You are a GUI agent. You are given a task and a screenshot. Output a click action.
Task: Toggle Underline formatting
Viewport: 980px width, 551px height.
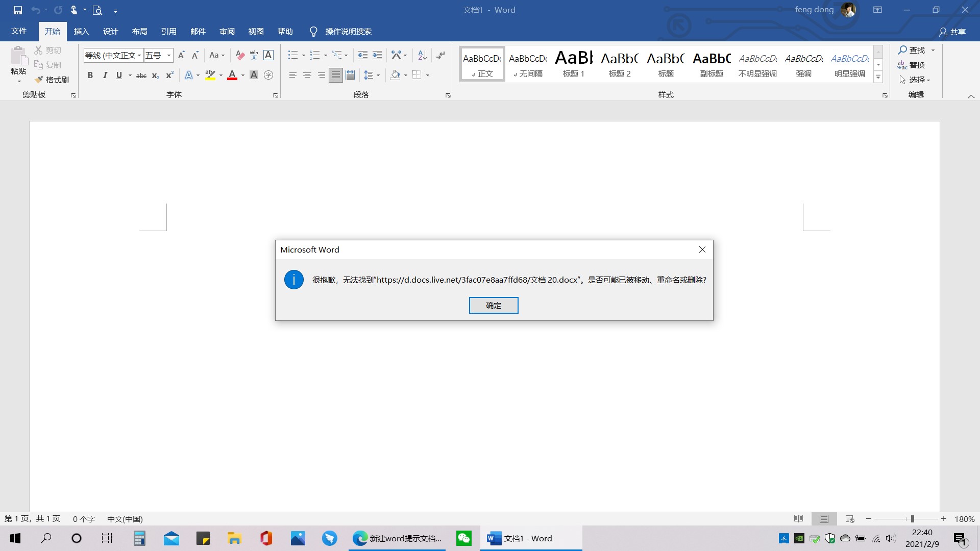tap(119, 76)
